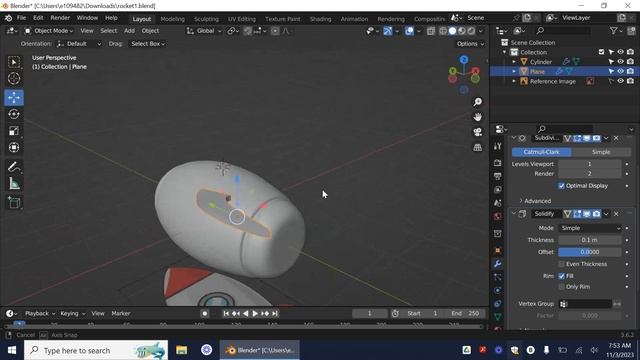Open the Modifier properties wrench tab

click(498, 264)
